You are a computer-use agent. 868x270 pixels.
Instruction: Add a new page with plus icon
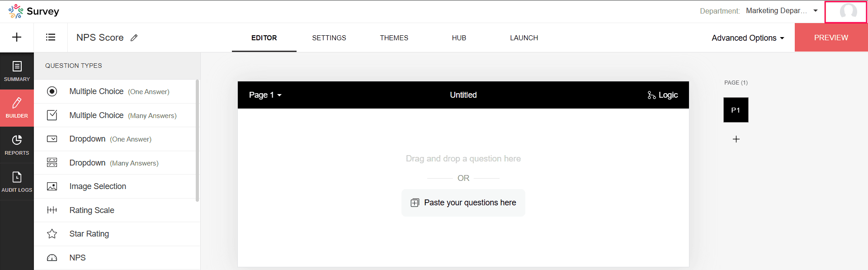(x=736, y=139)
